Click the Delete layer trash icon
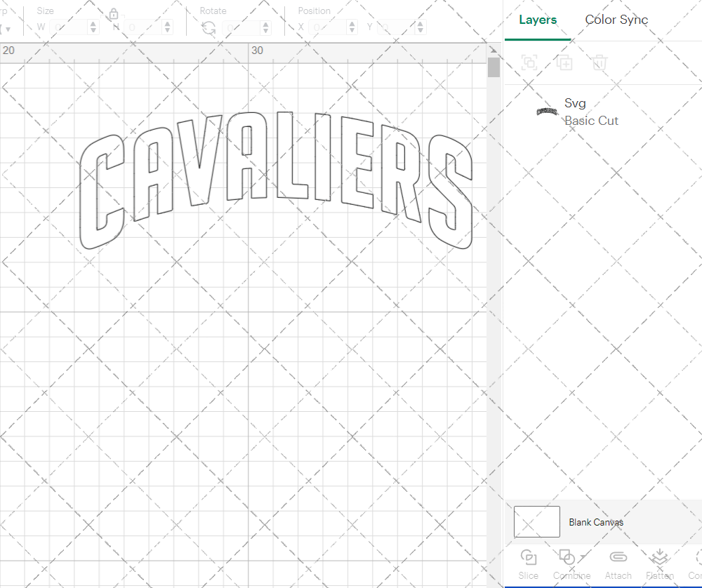702x588 pixels. tap(600, 62)
